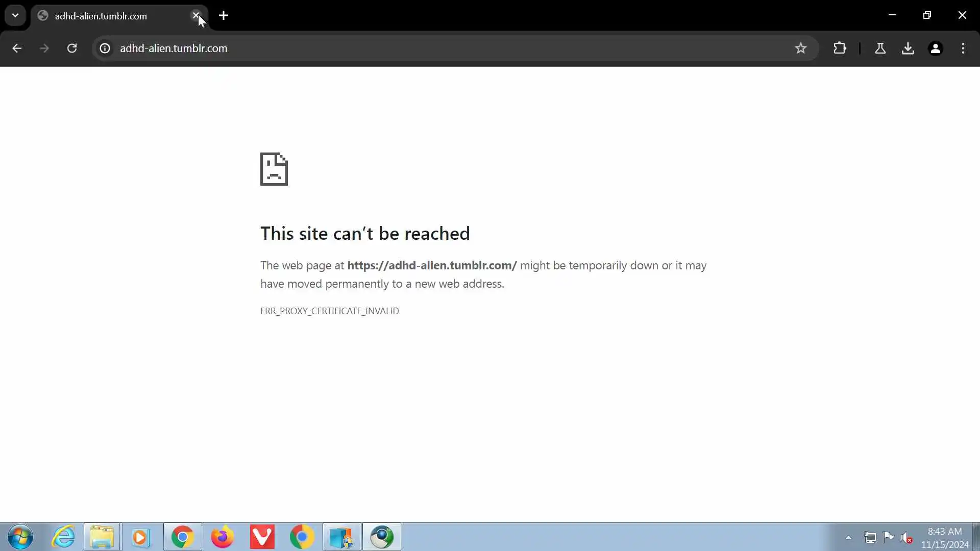Image resolution: width=980 pixels, height=551 pixels.
Task: Close the adhd-alien.tumblr.com tab
Action: click(195, 15)
